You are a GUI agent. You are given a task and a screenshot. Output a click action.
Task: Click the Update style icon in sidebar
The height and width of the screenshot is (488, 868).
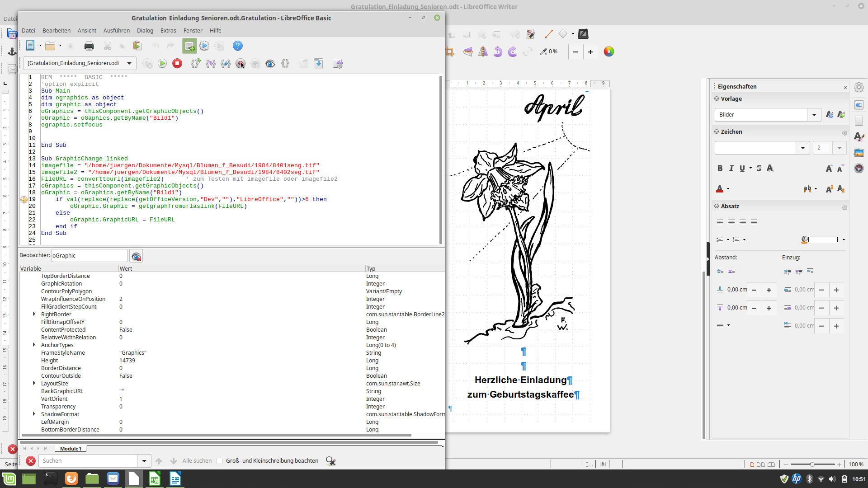coord(830,115)
